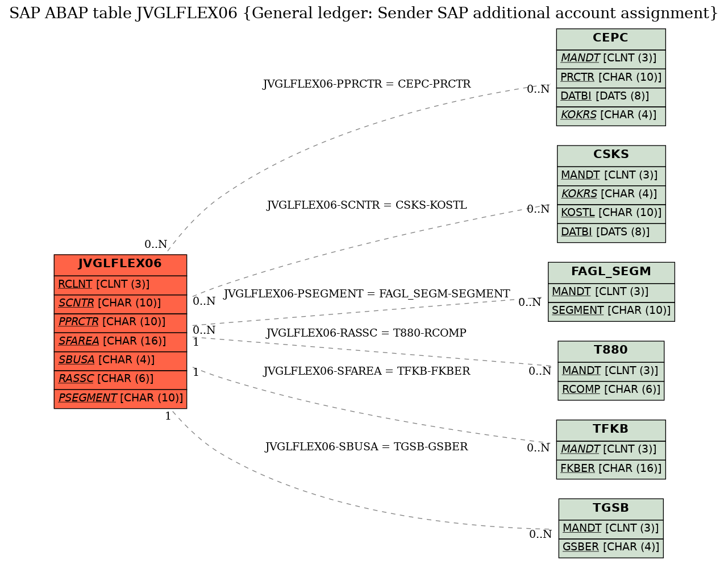
Task: Click MANDT field in CSKS table
Action: click(x=611, y=175)
